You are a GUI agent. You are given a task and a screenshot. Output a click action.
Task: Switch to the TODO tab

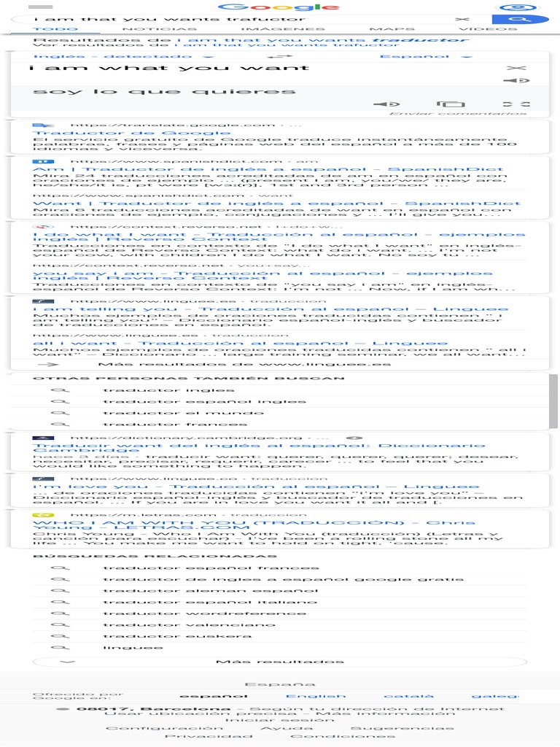tap(55, 29)
